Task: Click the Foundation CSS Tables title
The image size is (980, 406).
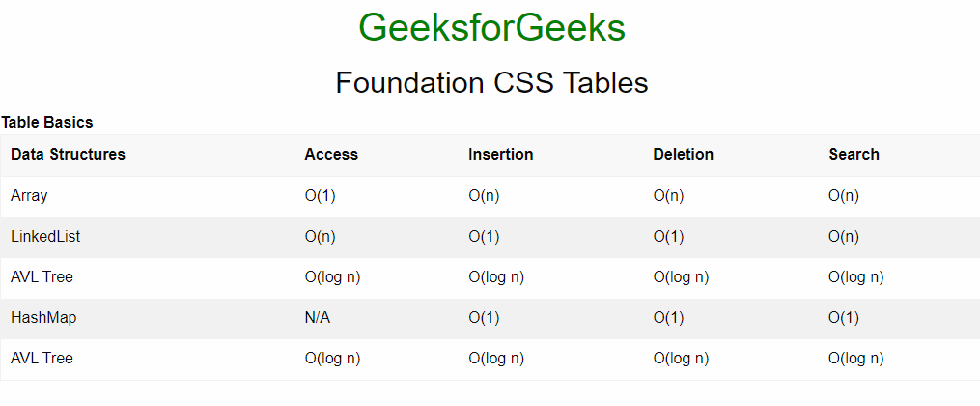Action: (491, 82)
